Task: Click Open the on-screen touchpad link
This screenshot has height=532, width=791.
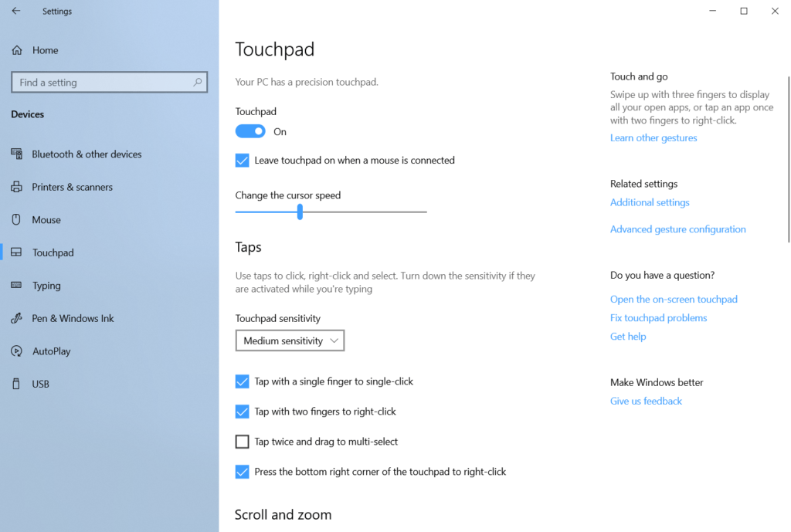Action: (674, 299)
